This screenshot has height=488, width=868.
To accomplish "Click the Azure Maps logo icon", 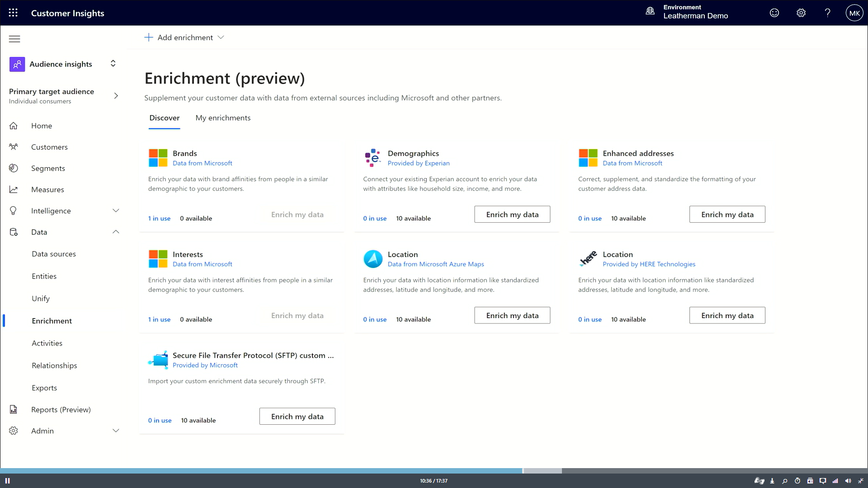I will point(373,259).
